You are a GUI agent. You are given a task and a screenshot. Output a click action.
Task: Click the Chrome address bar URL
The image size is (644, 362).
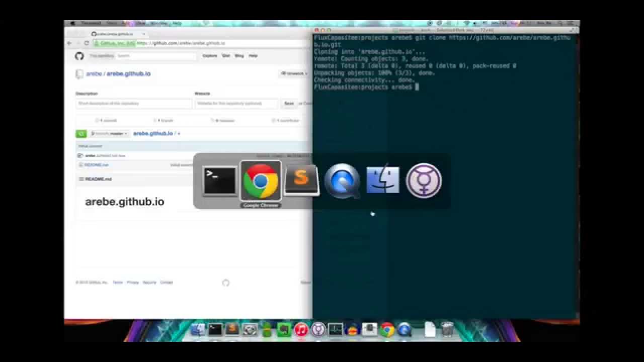tap(181, 43)
